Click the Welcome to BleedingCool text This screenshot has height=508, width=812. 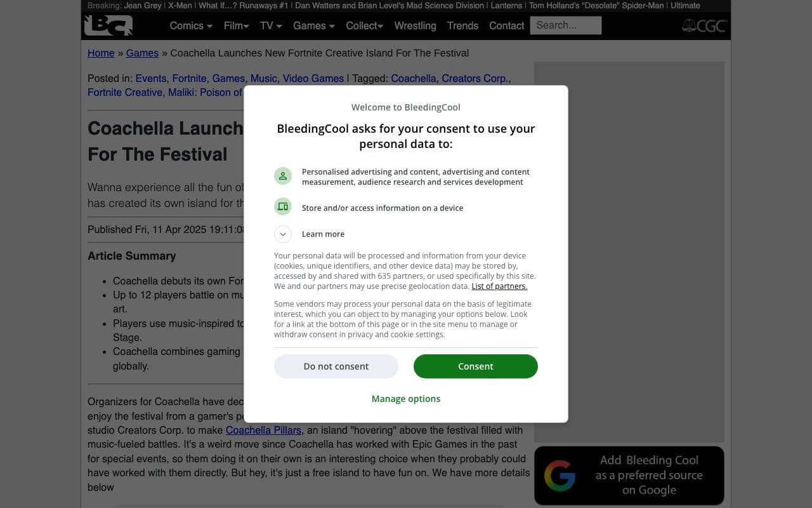click(406, 107)
